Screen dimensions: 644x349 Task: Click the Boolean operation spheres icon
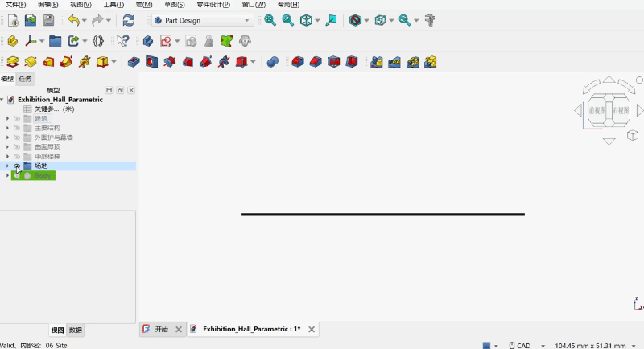tap(273, 62)
